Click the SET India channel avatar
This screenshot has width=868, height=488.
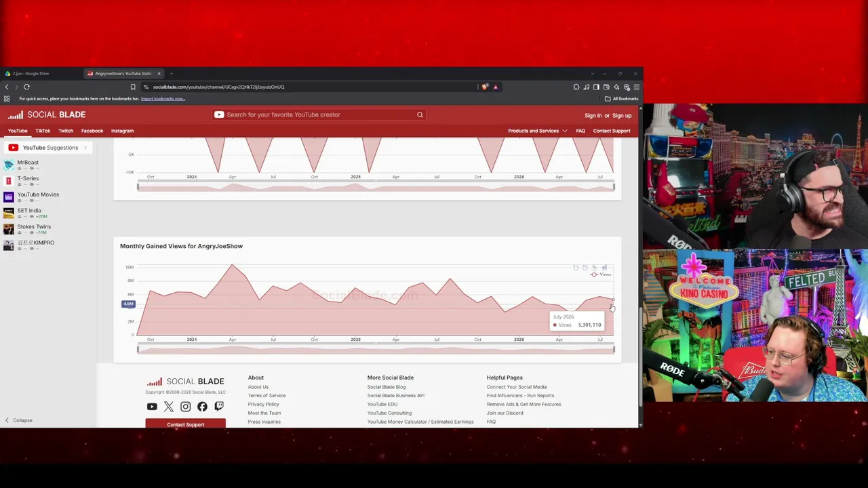point(8,213)
